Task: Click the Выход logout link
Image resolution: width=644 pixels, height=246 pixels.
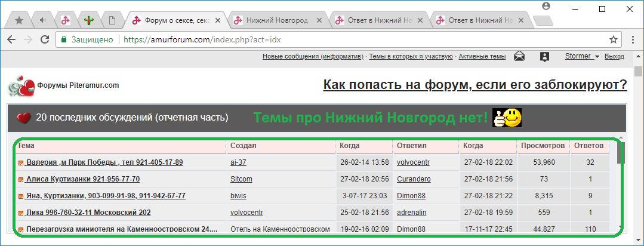Action: click(x=614, y=57)
